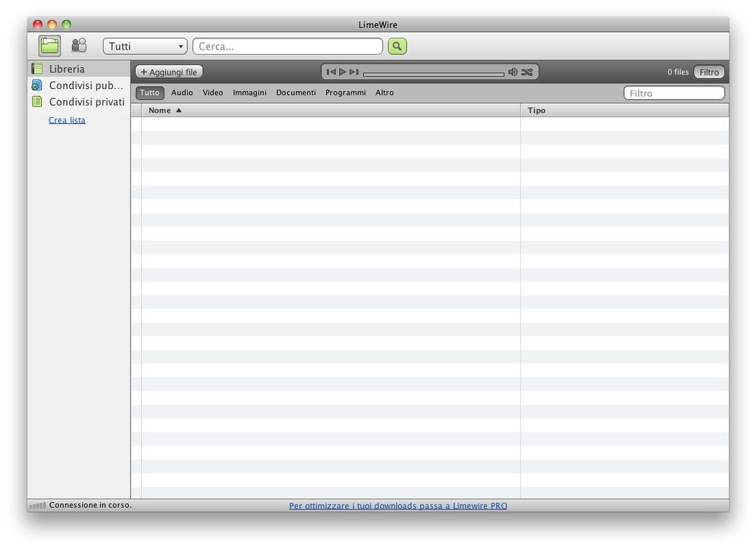
Task: Open Condivisi privati list
Action: click(79, 102)
